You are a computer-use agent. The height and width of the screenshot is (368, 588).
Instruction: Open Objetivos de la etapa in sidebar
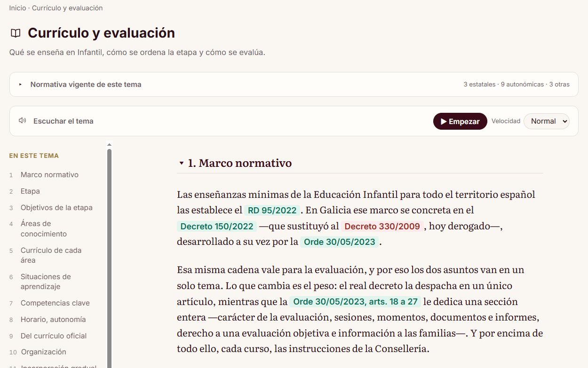click(56, 208)
